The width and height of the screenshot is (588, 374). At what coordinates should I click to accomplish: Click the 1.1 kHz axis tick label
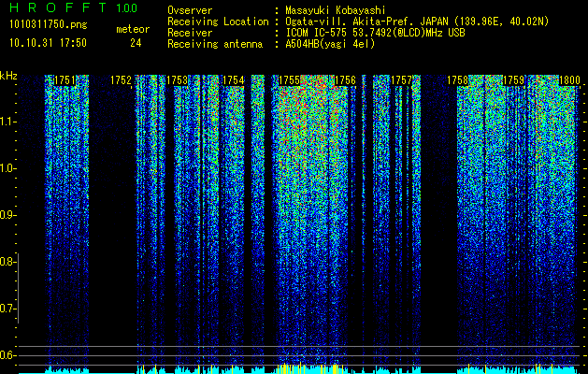(x=7, y=122)
